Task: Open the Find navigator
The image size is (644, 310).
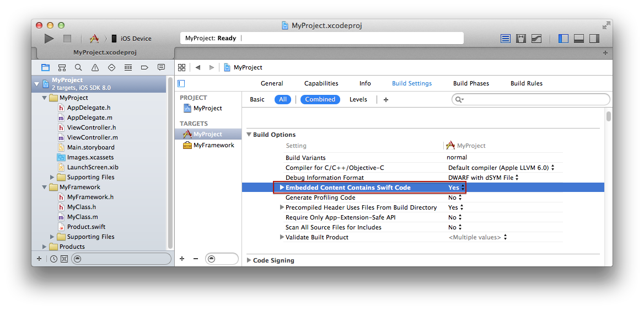Action: pyautogui.click(x=78, y=67)
